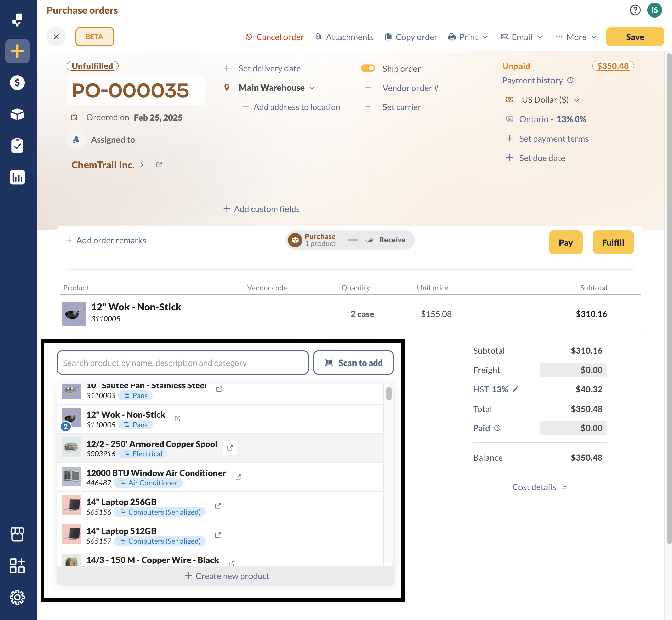
Task: Click the Fulfill button
Action: (613, 243)
